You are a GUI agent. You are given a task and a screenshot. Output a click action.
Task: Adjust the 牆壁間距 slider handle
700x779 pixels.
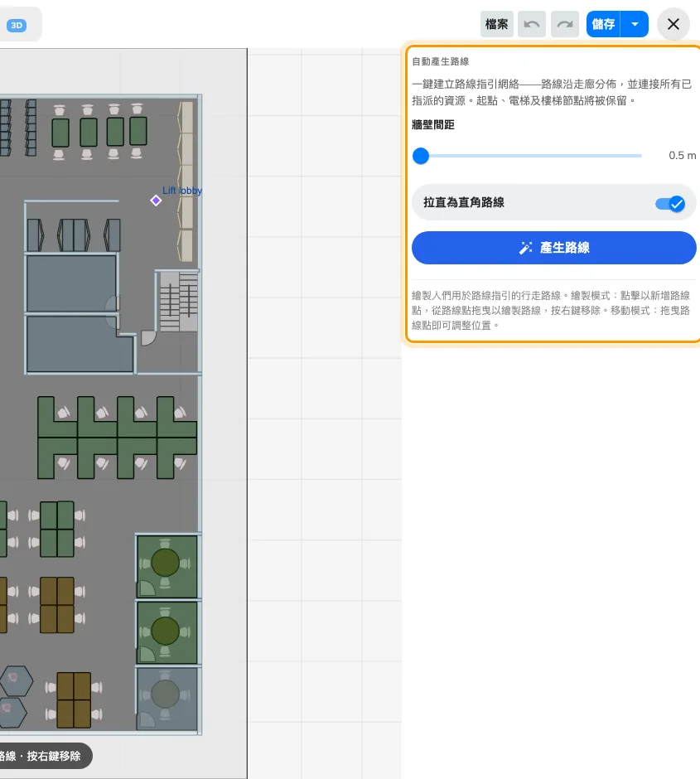coord(421,156)
